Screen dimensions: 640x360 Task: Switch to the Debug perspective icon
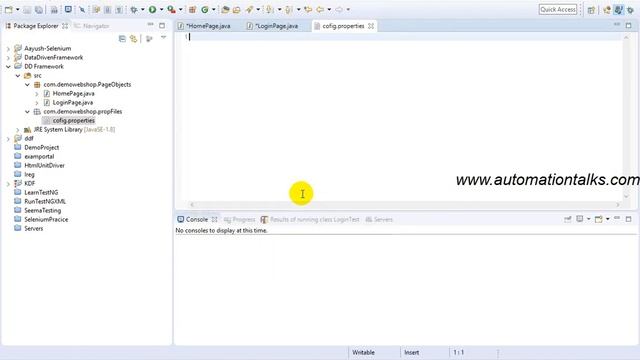click(631, 10)
